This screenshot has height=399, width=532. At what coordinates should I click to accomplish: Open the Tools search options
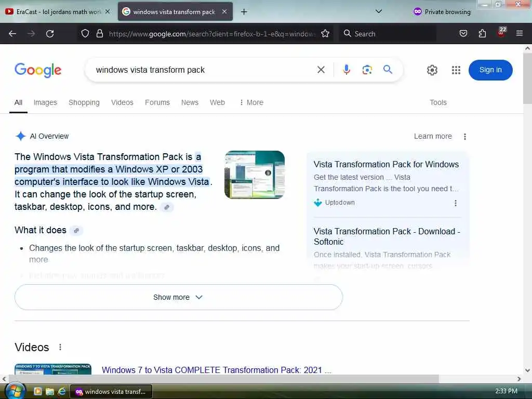(438, 102)
